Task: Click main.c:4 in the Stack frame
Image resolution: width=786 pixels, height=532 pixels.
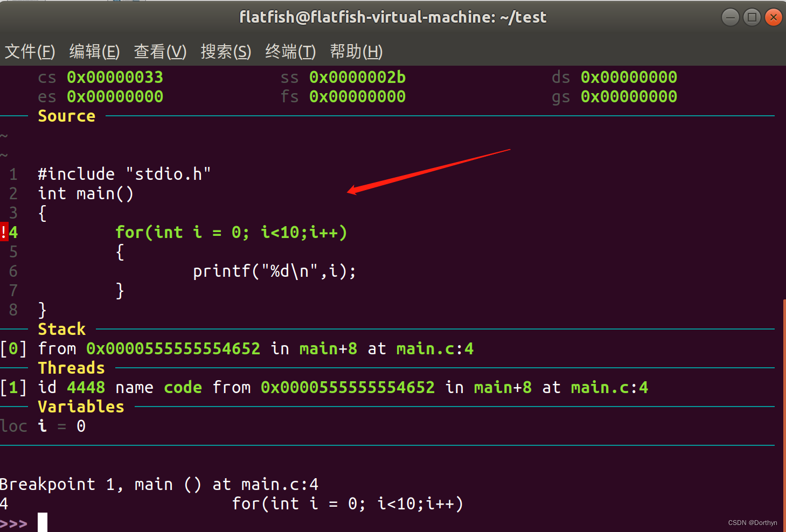Action: 435,348
